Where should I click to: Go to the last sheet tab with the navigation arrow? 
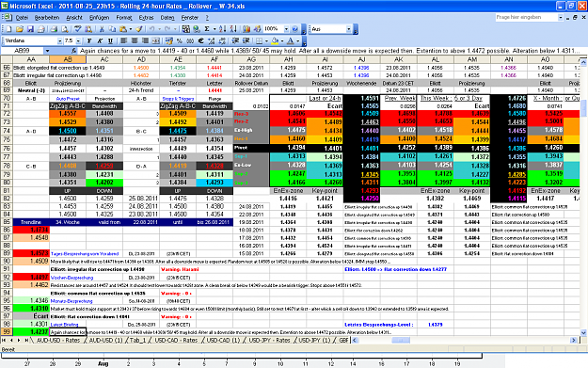(26, 341)
